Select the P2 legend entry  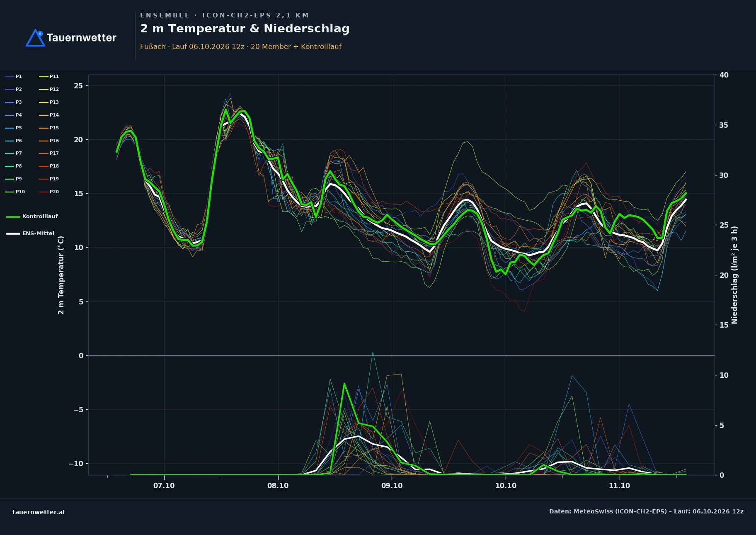coord(14,89)
